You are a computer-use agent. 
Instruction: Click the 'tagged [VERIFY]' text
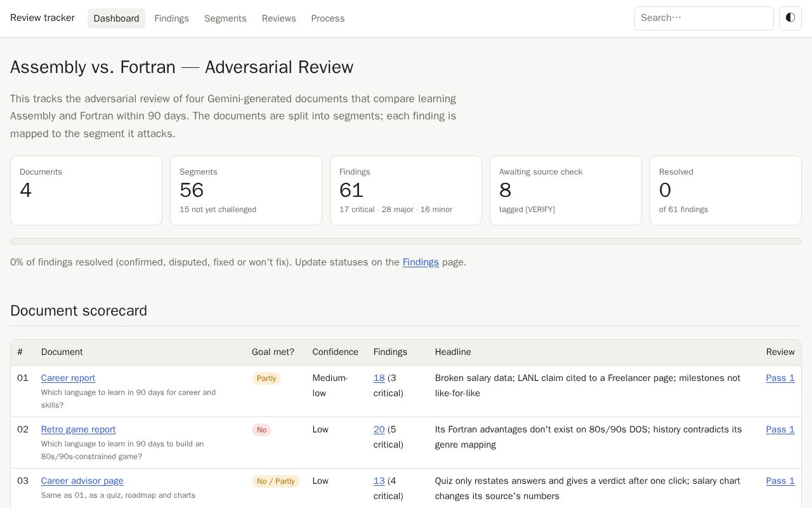pyautogui.click(x=527, y=210)
